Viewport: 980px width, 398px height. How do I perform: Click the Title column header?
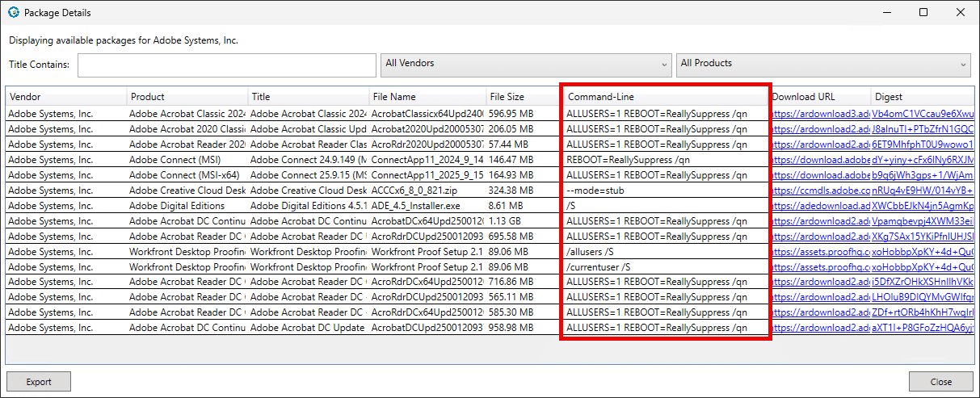tap(308, 97)
